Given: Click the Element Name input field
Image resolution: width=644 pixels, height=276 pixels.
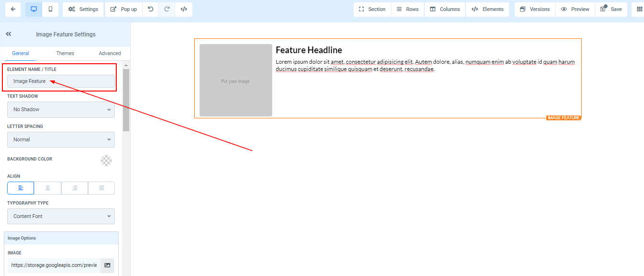Looking at the screenshot, I should (61, 81).
